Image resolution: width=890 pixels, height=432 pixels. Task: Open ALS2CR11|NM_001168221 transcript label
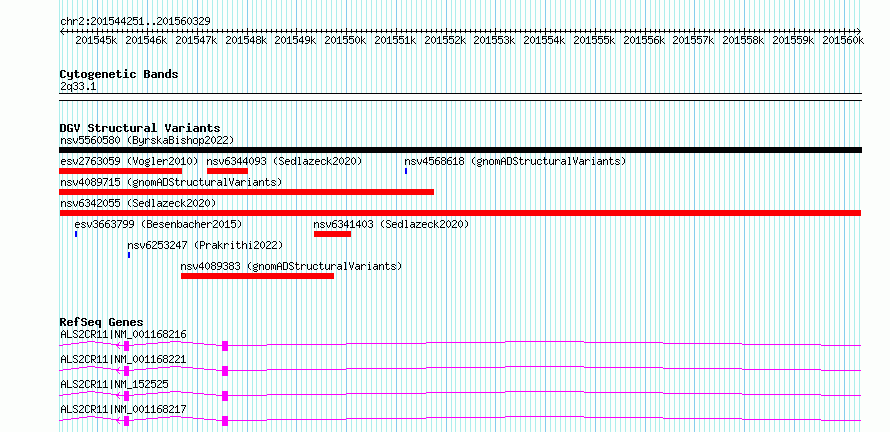[123, 359]
